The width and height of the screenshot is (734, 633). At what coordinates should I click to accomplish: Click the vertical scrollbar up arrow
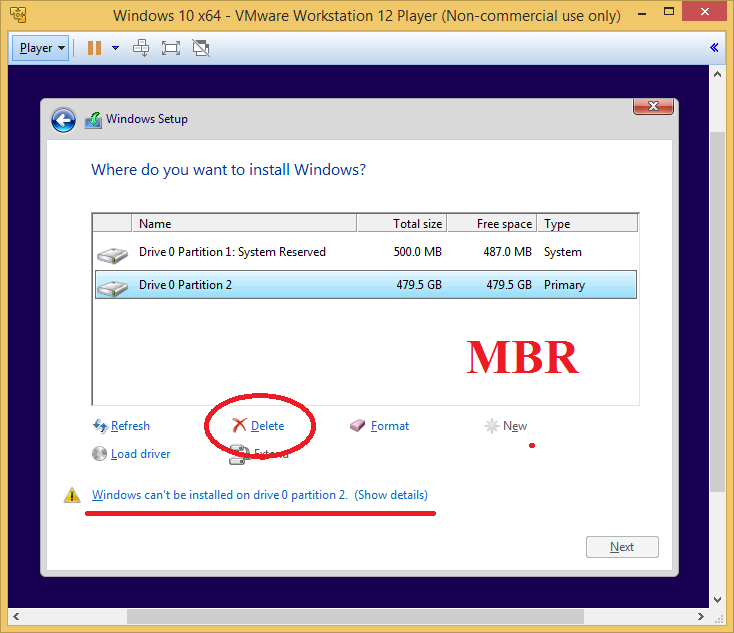717,74
